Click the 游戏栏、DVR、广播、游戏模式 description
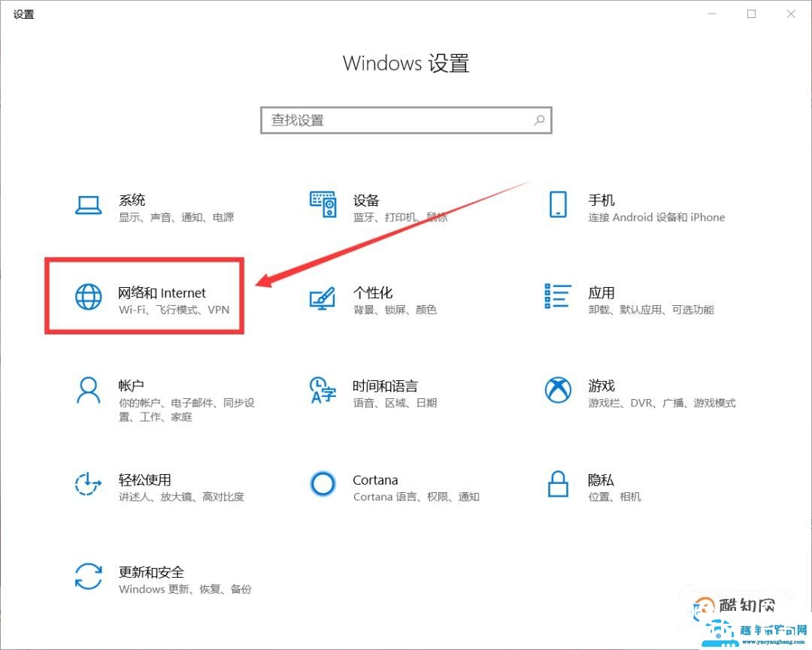Viewport: 812px width, 650px height. [x=662, y=403]
